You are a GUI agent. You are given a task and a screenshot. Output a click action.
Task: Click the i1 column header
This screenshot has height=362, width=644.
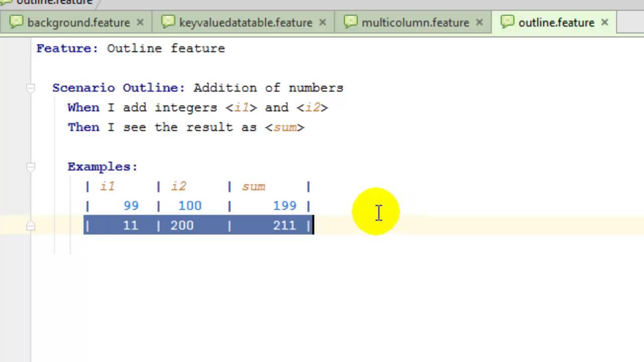pyautogui.click(x=107, y=187)
